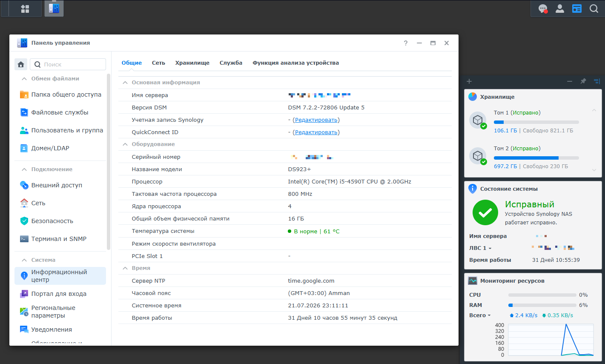Open the help question mark icon
This screenshot has width=605, height=364.
[x=406, y=43]
